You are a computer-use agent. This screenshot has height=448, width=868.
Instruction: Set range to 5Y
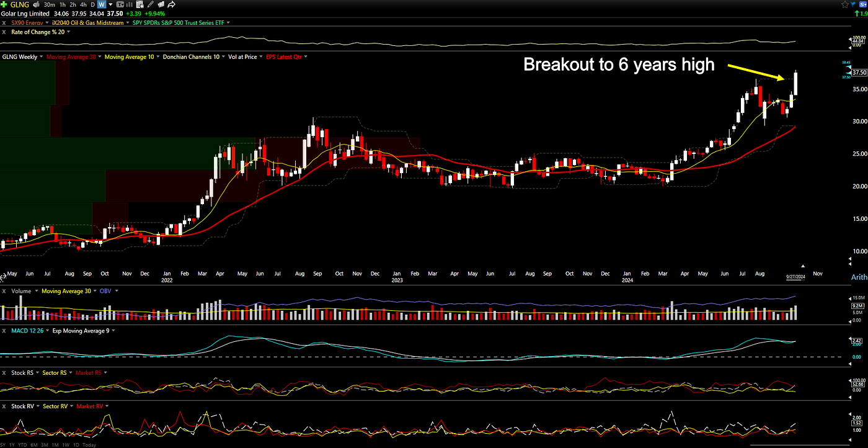2,445
